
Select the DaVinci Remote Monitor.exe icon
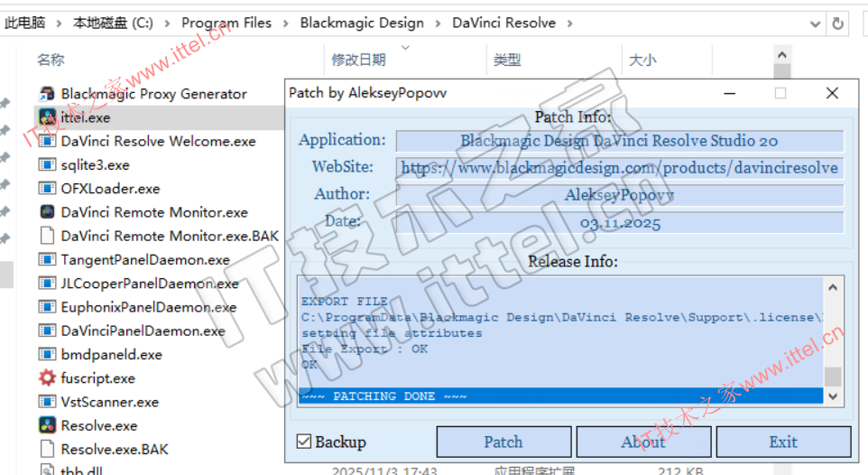(47, 212)
